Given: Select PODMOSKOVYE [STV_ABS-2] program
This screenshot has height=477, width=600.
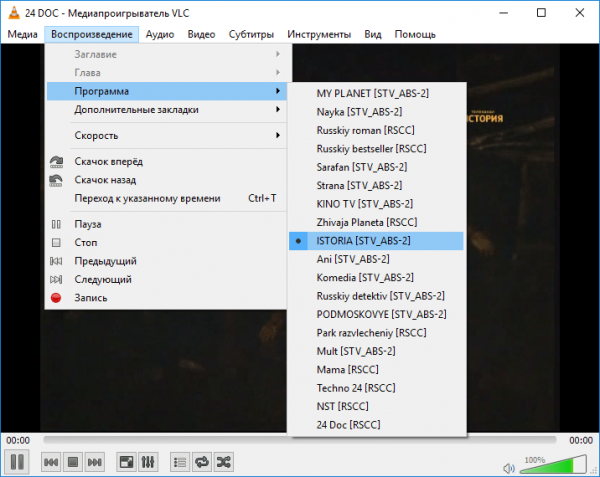Looking at the screenshot, I should point(376,314).
